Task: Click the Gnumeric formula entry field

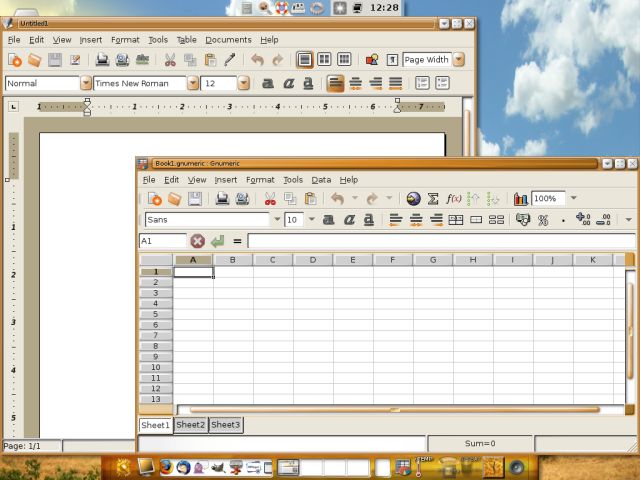Action: point(440,241)
